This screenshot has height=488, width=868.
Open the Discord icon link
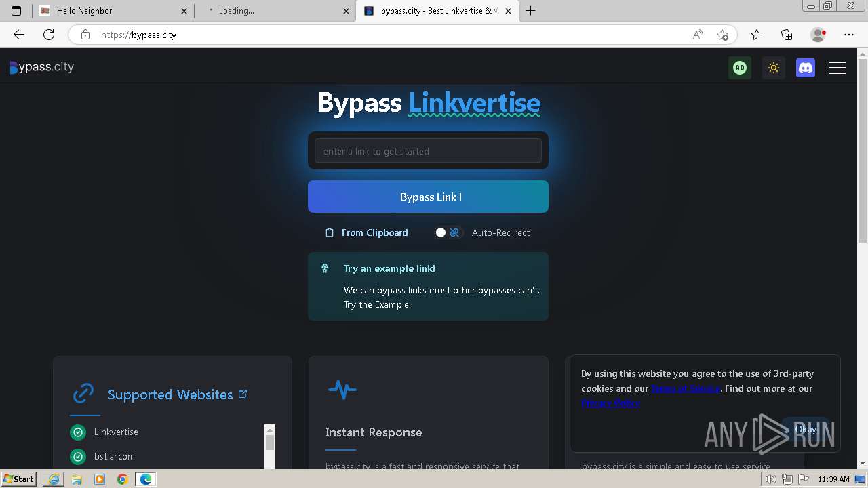click(x=806, y=68)
